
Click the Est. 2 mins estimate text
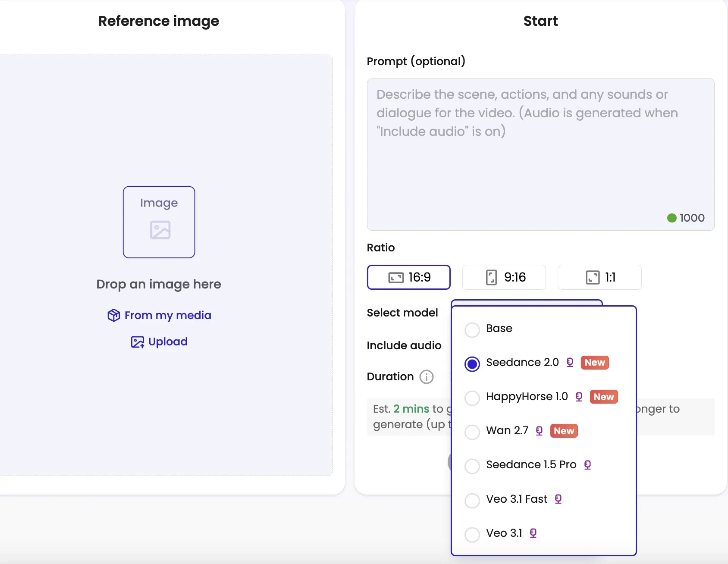(401, 409)
